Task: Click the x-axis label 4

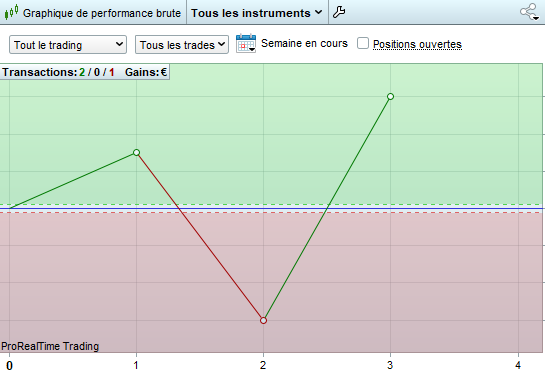Action: [518, 365]
